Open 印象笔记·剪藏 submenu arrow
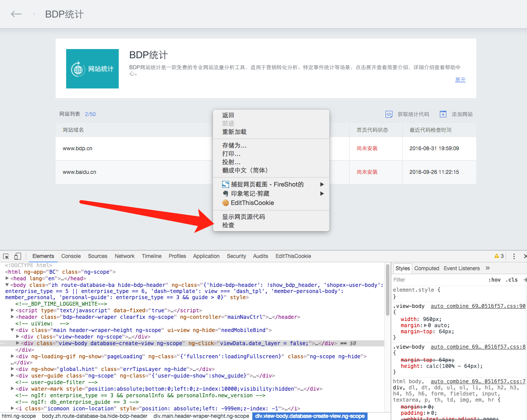This screenshot has height=420, width=527. (322, 194)
